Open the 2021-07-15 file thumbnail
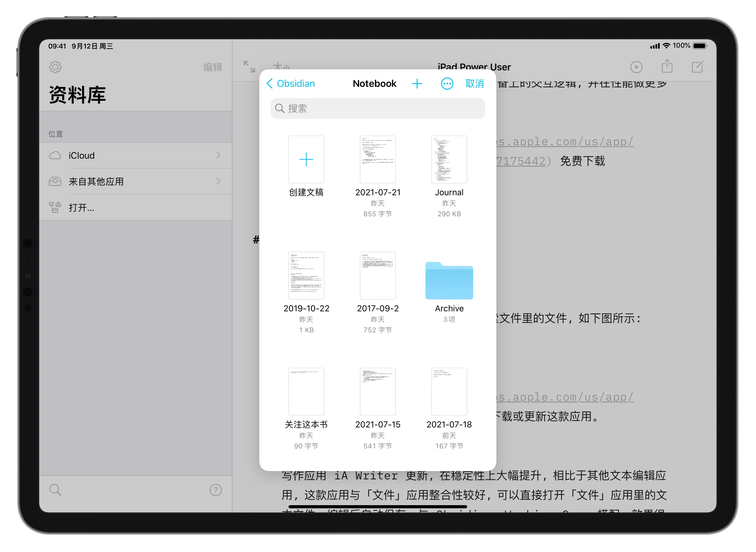Image resolution: width=756 pixels, height=552 pixels. point(378,392)
